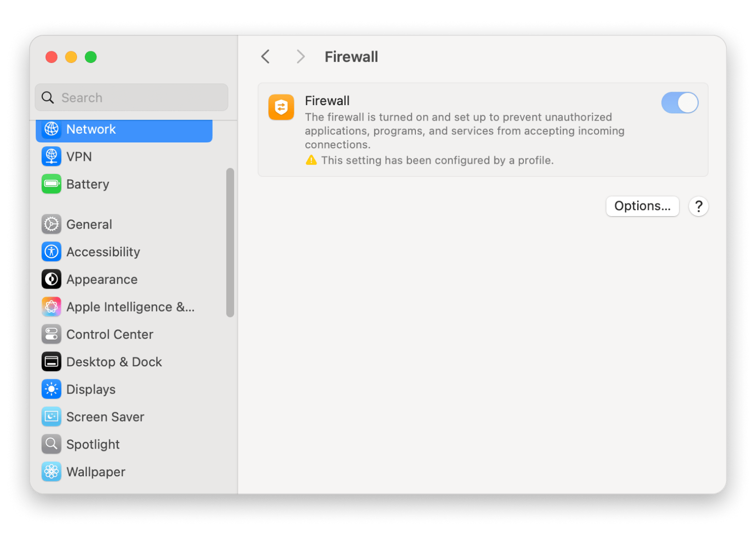Open help with the question mark button
Screen dimensions: 756x533
coord(698,206)
